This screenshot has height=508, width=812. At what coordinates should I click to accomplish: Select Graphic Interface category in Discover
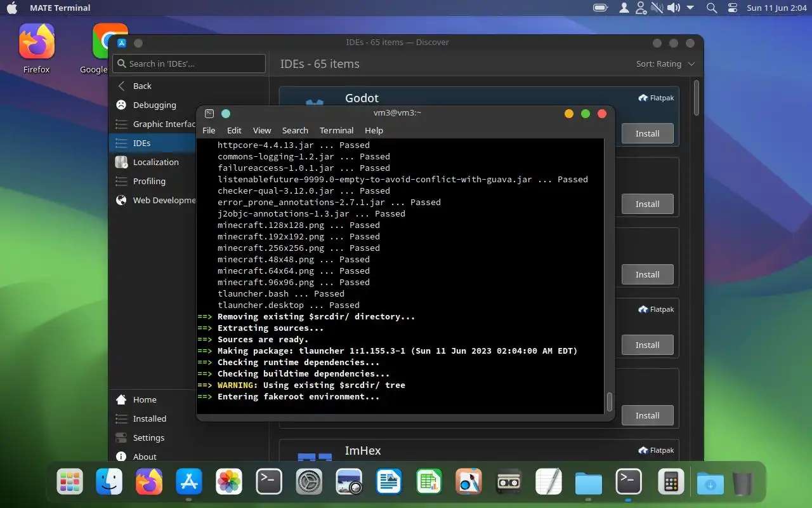point(152,124)
